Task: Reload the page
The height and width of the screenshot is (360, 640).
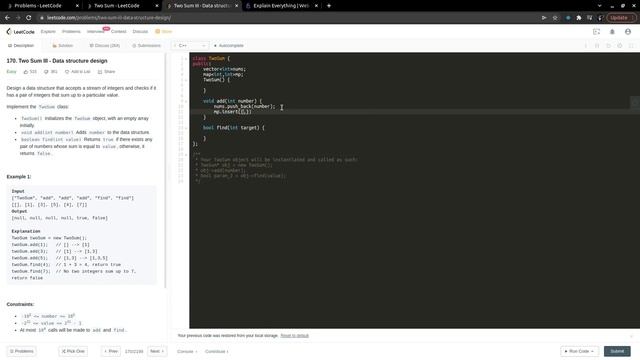Action: point(29,18)
